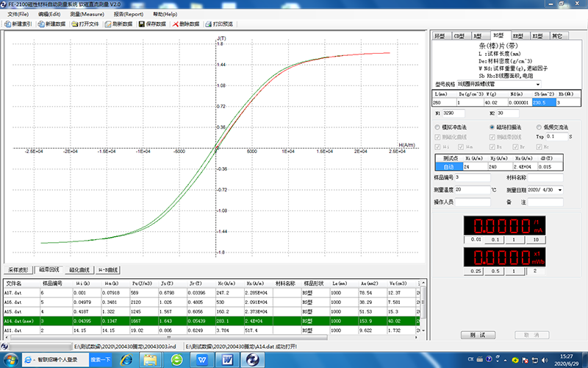Select the 10 mA current range button

point(536,240)
